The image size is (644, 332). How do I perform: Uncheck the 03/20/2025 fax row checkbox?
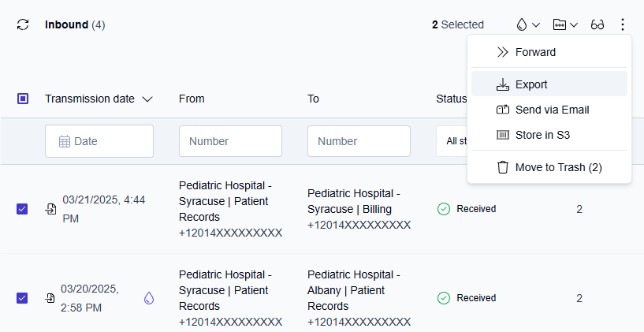tap(22, 298)
